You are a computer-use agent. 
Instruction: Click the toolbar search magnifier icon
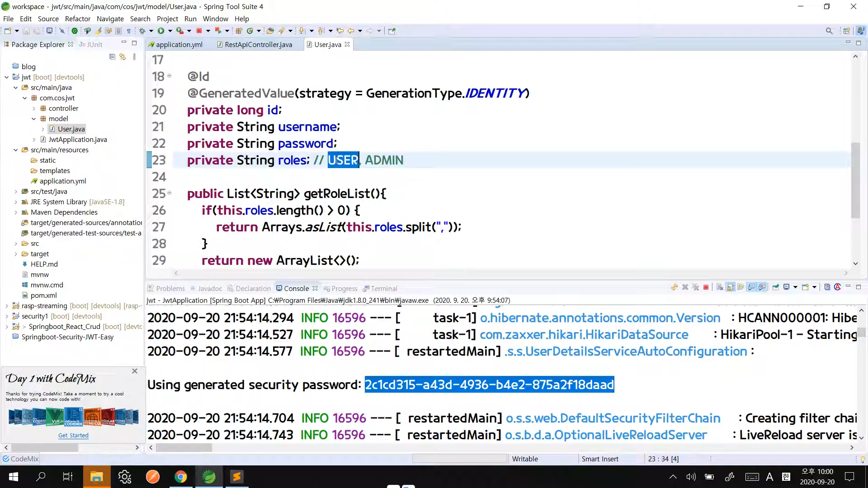(x=829, y=31)
